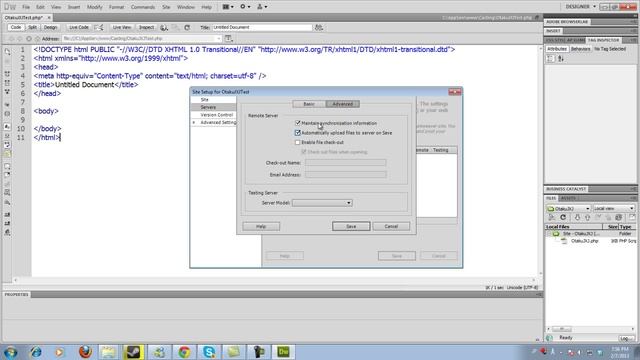Screen dimensions: 640x360
Task: Open the Extend Dreamweaver gear dropdown
Action: click(x=245, y=7)
